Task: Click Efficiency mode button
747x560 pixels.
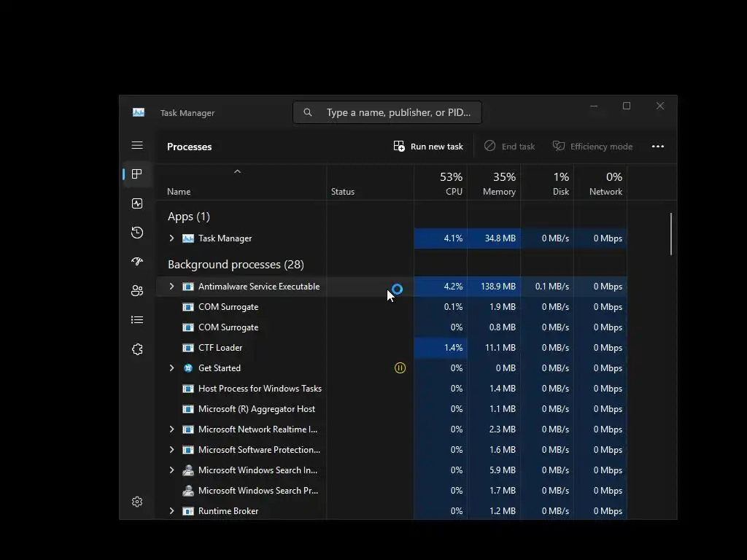Action: (x=592, y=147)
